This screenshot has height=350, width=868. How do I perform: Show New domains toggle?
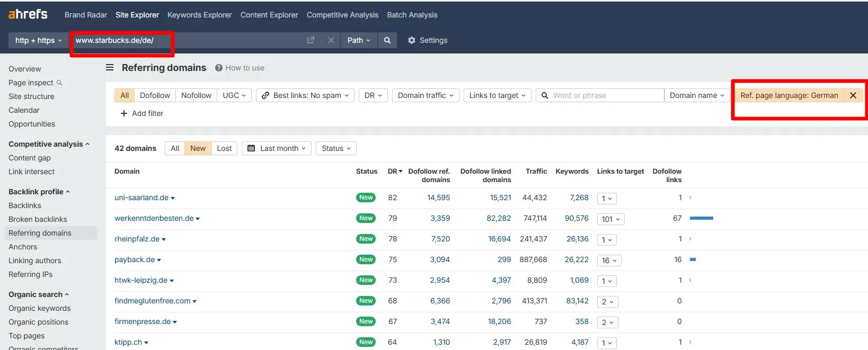point(198,148)
